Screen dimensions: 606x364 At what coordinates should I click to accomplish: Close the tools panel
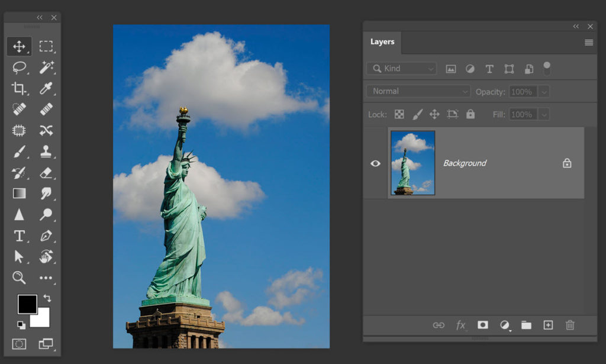pyautogui.click(x=54, y=17)
